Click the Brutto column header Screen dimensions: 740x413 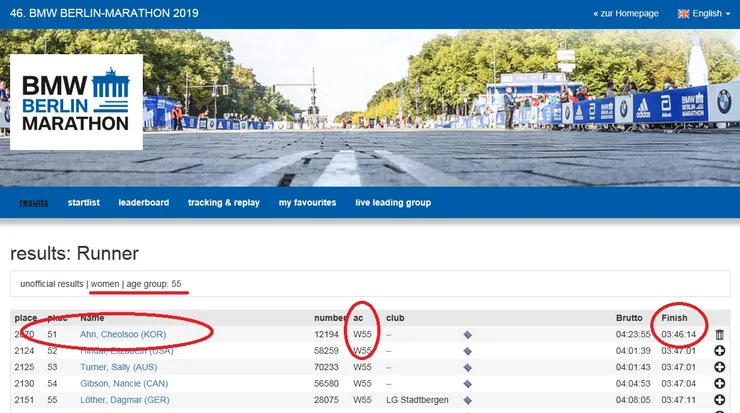(629, 318)
